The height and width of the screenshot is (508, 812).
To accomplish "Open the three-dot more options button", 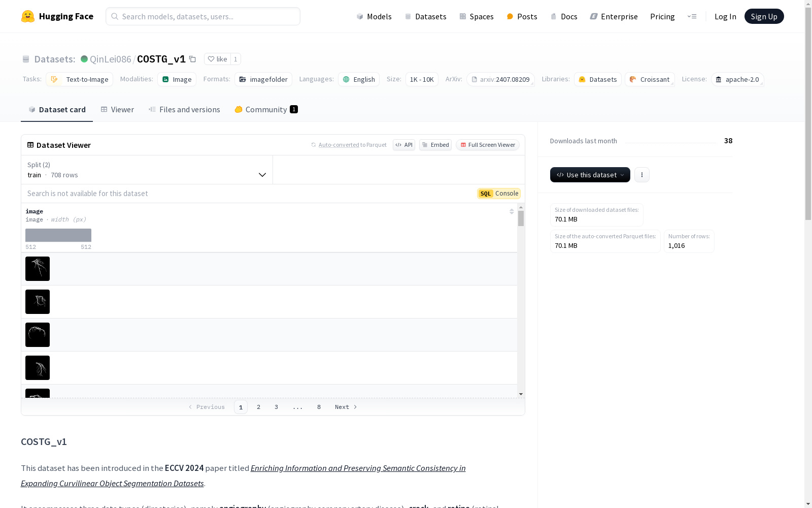I will (641, 175).
